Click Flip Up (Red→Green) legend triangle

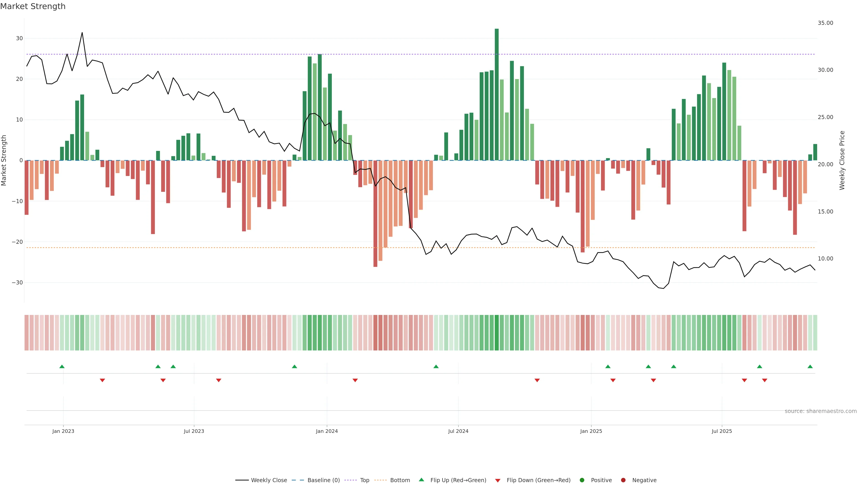pos(421,480)
